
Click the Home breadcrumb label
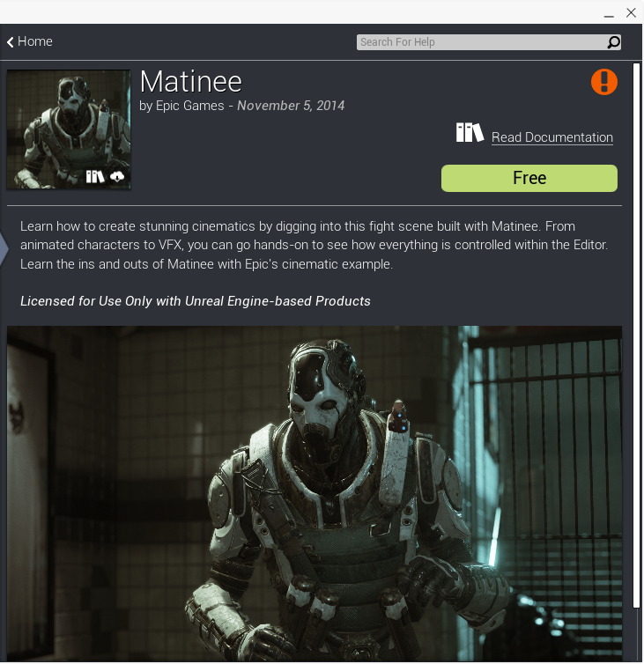point(34,41)
